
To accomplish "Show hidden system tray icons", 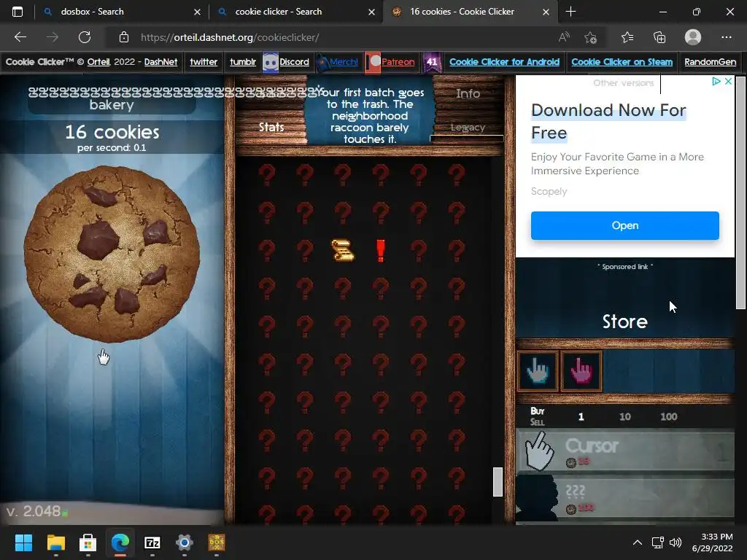I will point(637,542).
